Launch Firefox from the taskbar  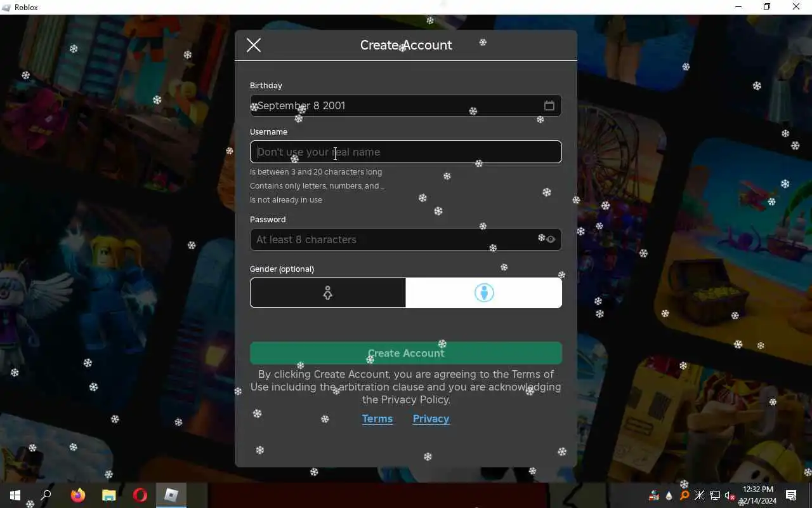[x=78, y=495]
